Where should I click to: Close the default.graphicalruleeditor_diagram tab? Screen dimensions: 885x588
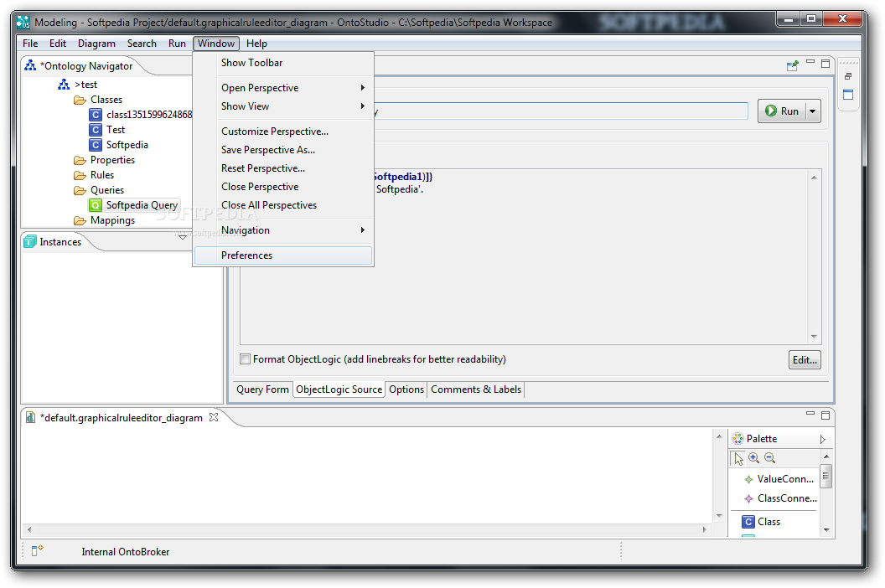(x=214, y=418)
